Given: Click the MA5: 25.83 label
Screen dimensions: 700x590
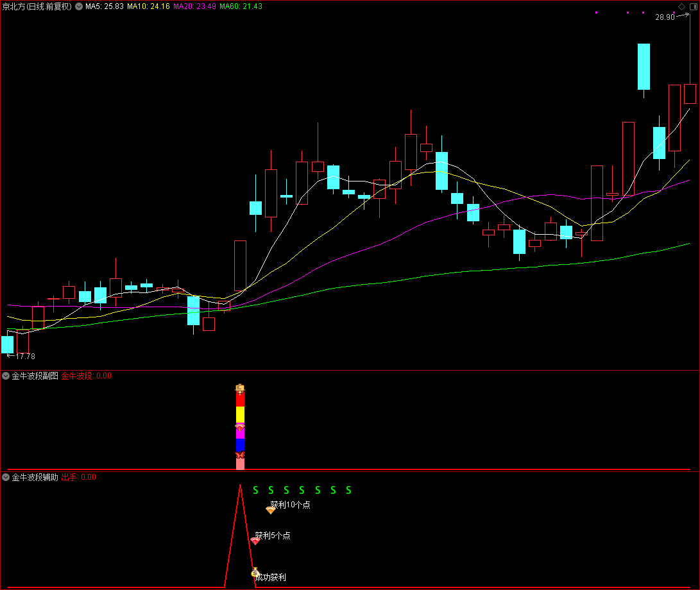Looking at the screenshot, I should pyautogui.click(x=105, y=6).
